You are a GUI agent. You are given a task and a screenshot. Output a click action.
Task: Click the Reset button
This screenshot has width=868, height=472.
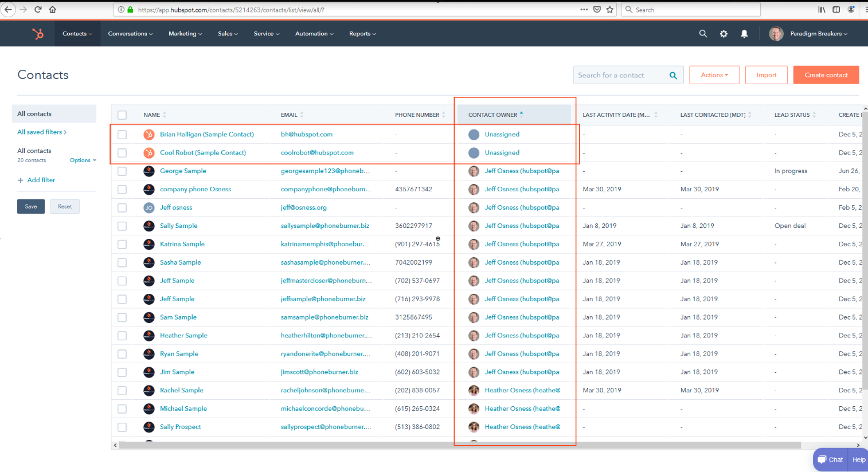(x=65, y=207)
